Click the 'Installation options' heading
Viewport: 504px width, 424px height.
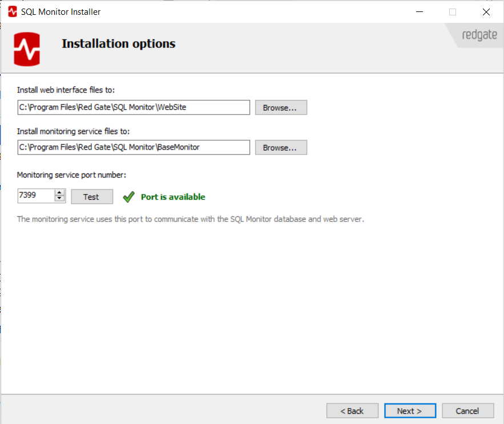click(118, 44)
